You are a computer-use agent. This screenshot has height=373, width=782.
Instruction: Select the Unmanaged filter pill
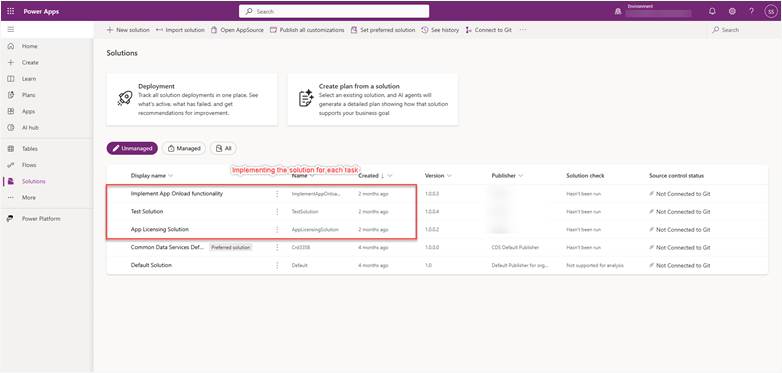click(x=132, y=148)
